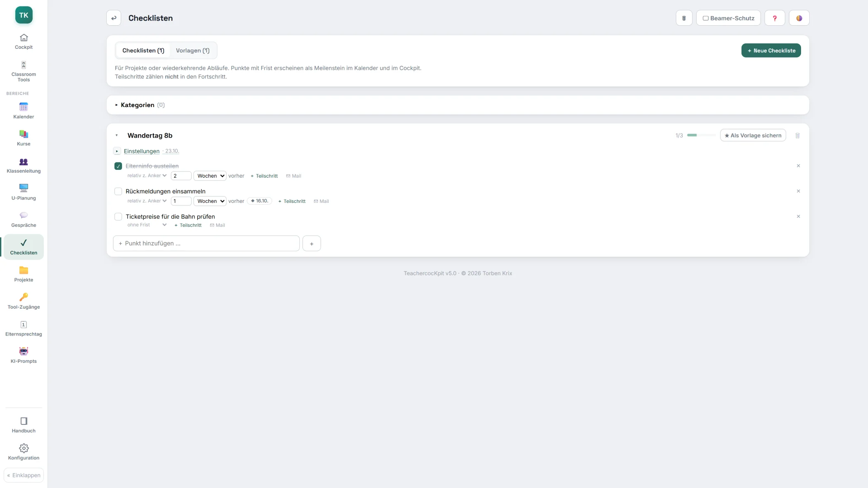Viewport: 868px width, 488px height.
Task: Switch to the Vorlagen (1) tab
Action: point(193,50)
